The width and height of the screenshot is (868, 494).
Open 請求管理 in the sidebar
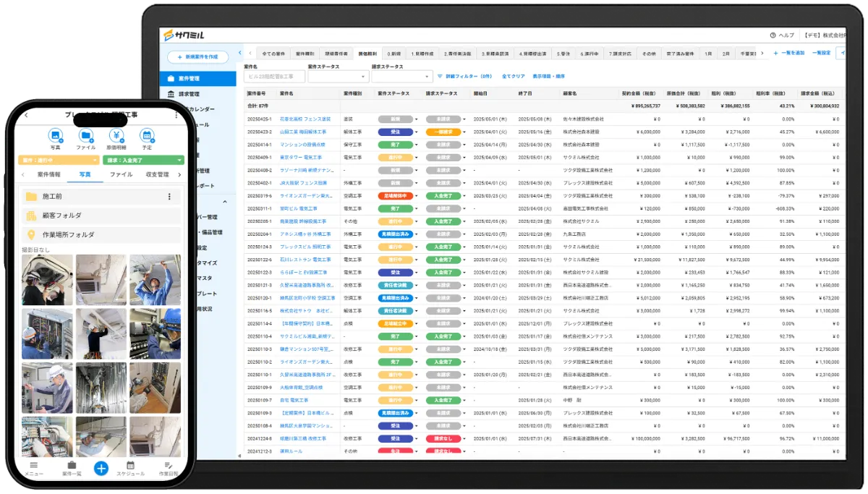pos(189,94)
